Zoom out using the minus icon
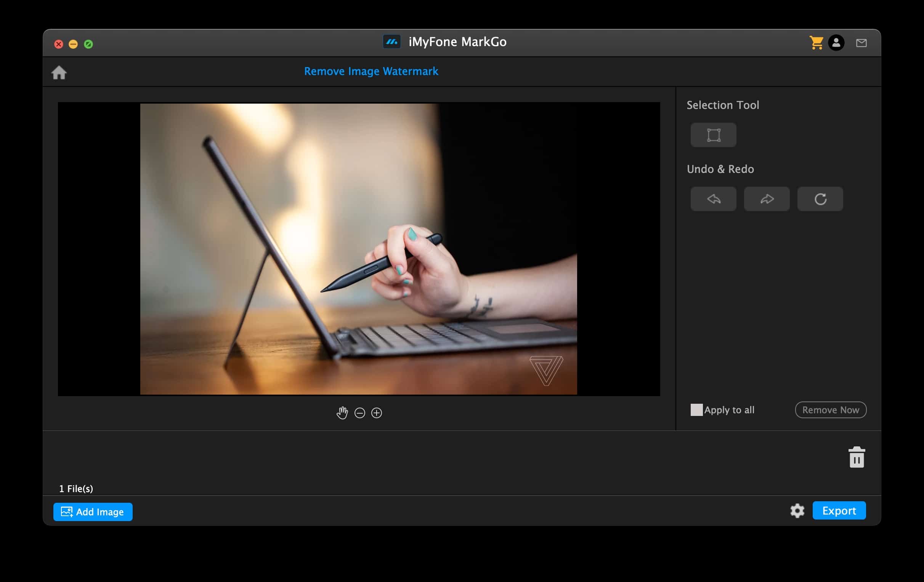This screenshot has width=924, height=582. click(359, 413)
